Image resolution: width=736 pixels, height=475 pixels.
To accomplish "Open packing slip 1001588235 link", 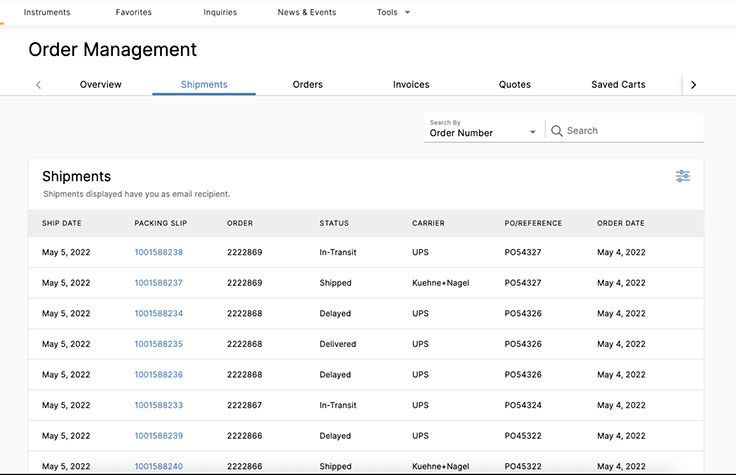I will tap(158, 344).
